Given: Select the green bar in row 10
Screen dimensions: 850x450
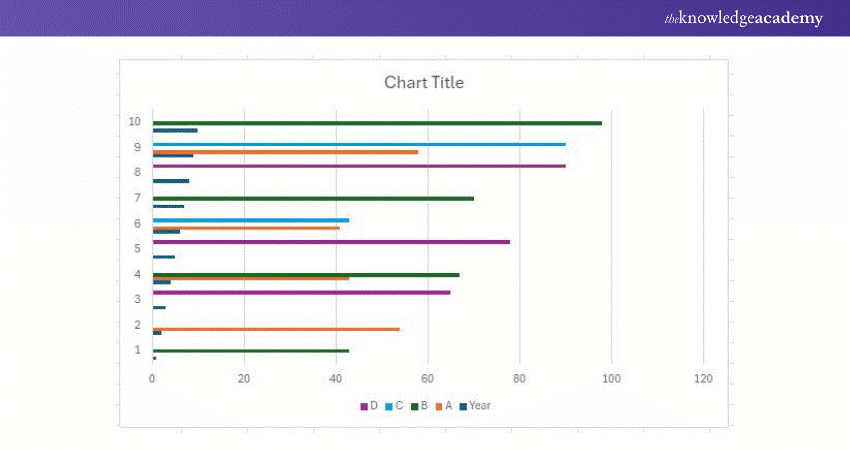Looking at the screenshot, I should click(x=376, y=123).
